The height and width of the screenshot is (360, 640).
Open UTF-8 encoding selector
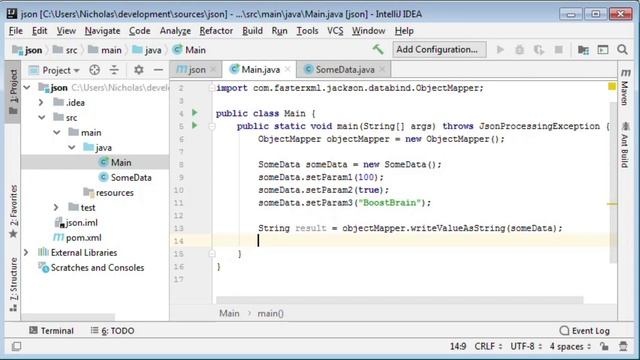pyautogui.click(x=526, y=347)
